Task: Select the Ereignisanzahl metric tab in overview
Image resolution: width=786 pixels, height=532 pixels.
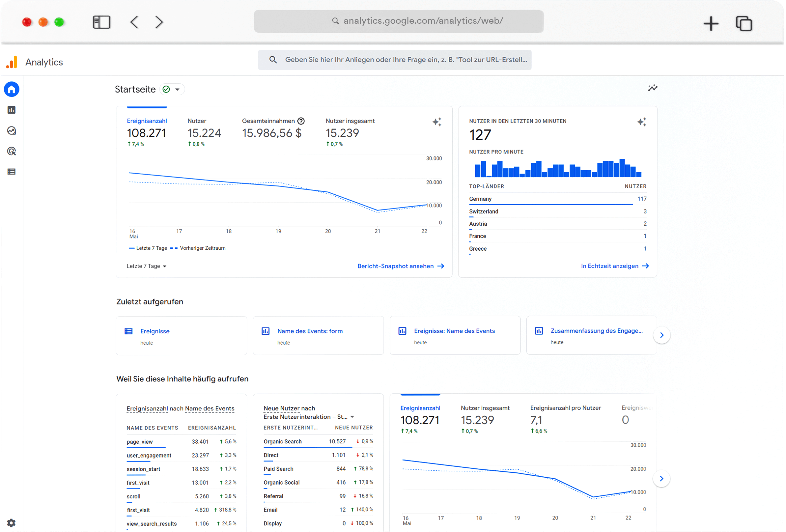Action: pos(147,132)
